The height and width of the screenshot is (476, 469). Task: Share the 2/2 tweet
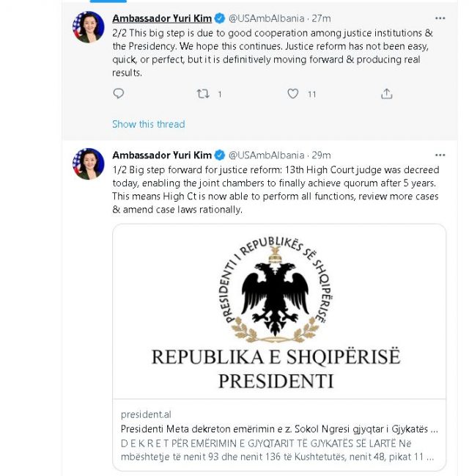click(x=387, y=94)
